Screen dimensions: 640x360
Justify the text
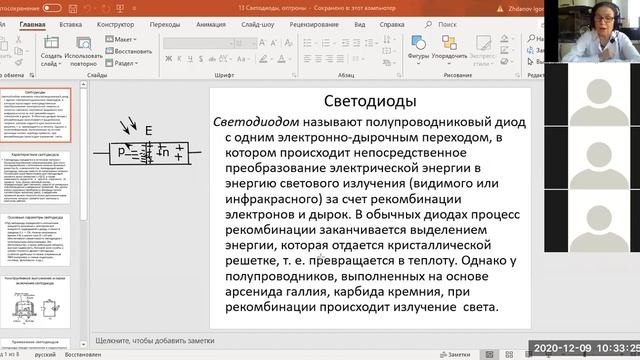(340, 59)
